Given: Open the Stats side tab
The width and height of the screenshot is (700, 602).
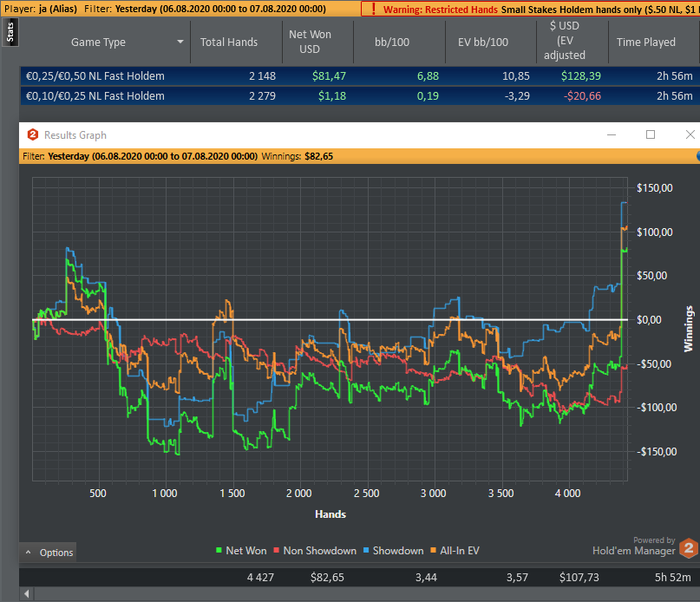Looking at the screenshot, I should pos(10,32).
